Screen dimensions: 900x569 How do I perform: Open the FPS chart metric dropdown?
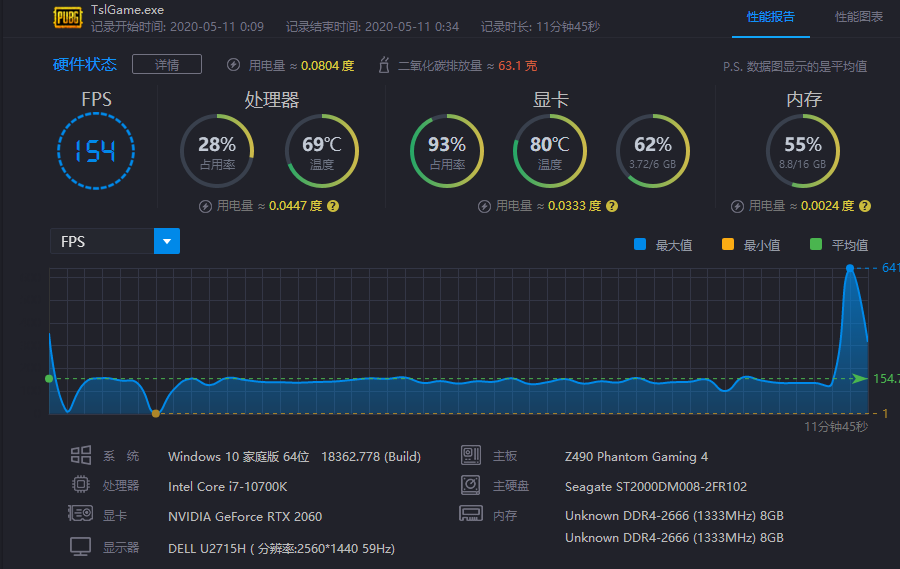point(103,241)
